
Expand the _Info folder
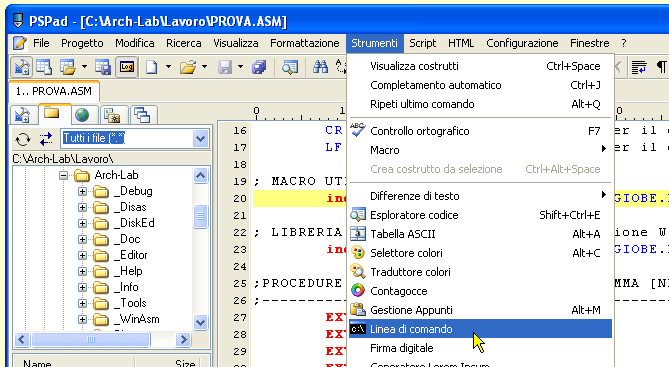coord(82,287)
